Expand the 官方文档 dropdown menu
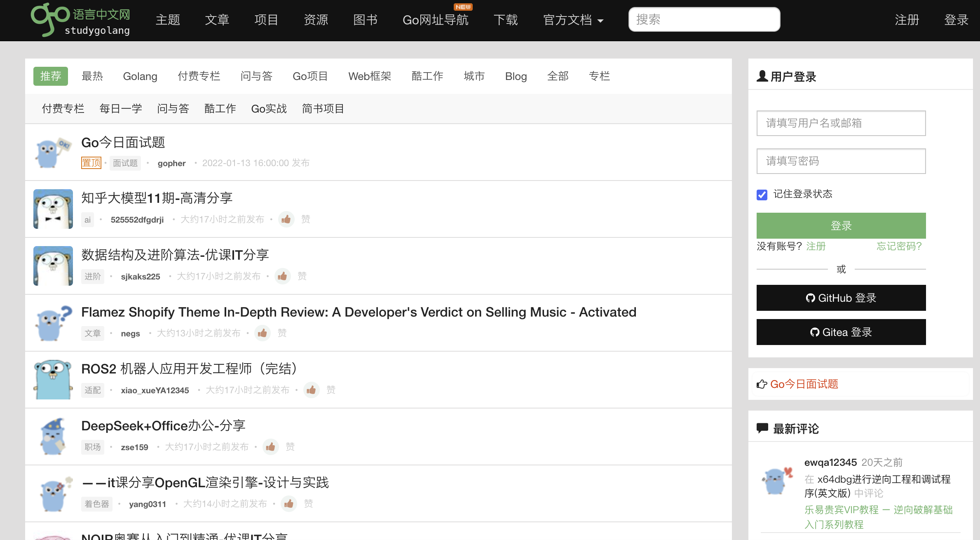Screen dimensions: 980x540 tap(573, 20)
